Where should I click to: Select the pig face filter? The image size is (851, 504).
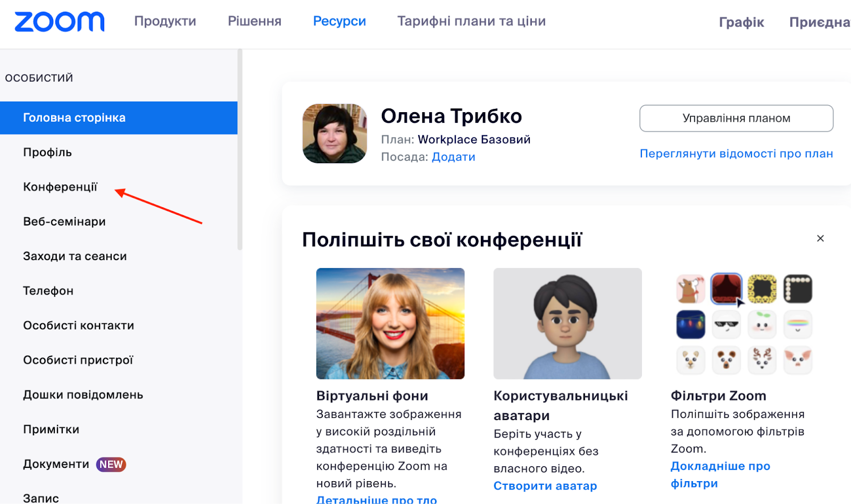point(798,360)
